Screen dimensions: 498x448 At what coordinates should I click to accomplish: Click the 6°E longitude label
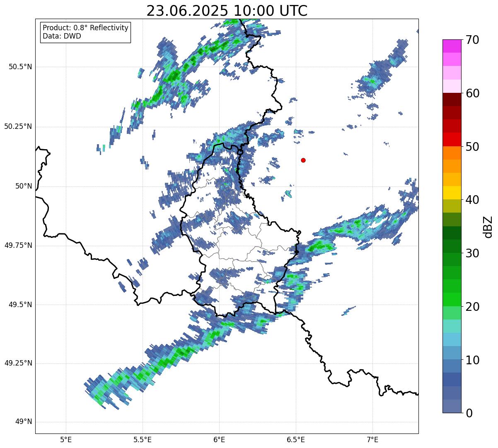click(219, 440)
